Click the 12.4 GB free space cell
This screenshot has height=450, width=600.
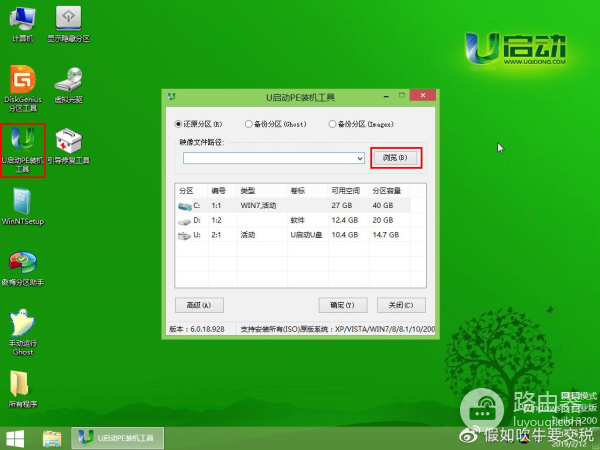(344, 220)
